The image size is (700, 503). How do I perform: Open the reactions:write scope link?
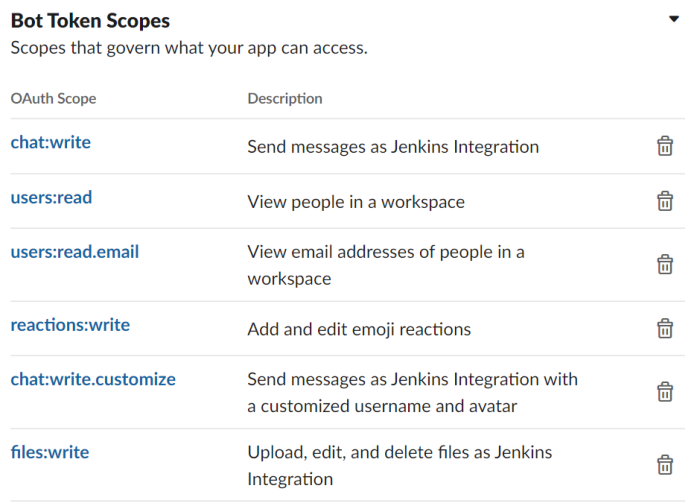(x=70, y=325)
